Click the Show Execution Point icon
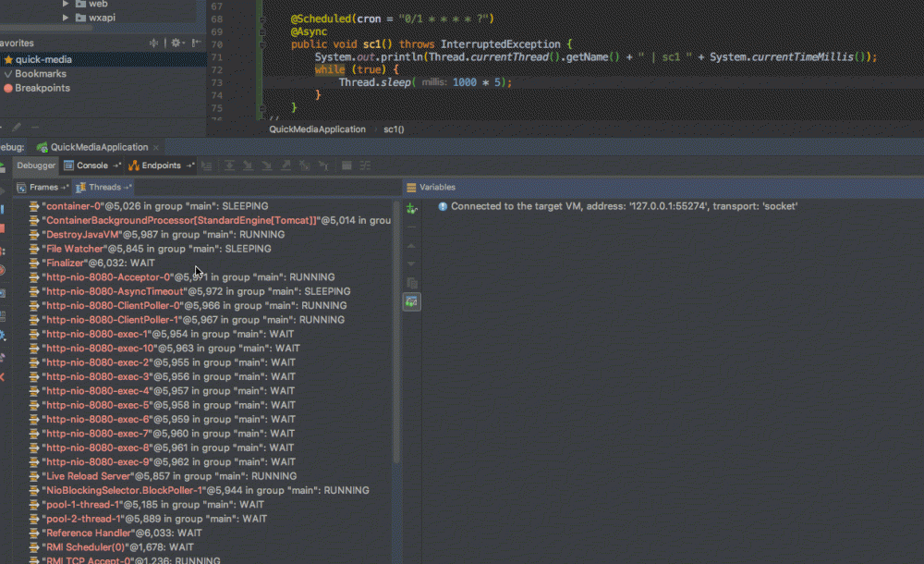Image resolution: width=924 pixels, height=564 pixels. click(x=207, y=166)
